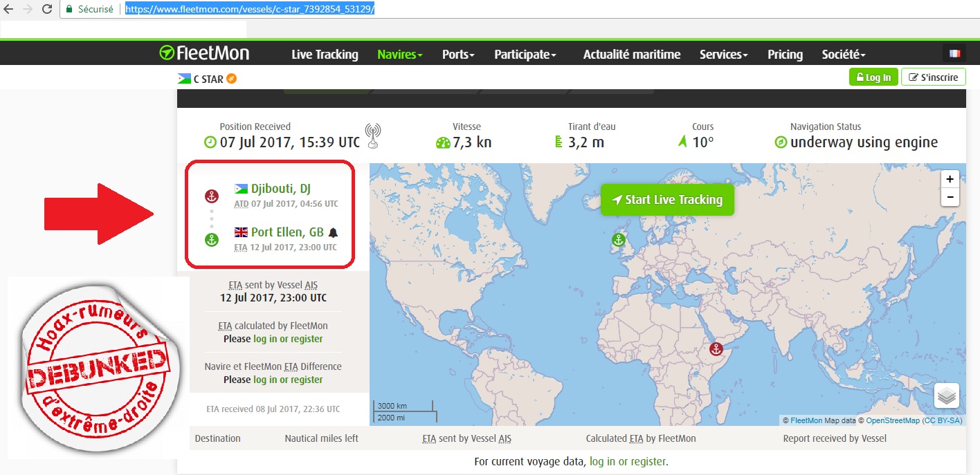Zoom in on the map
Viewport: 980px width, 475px height.
point(950,179)
